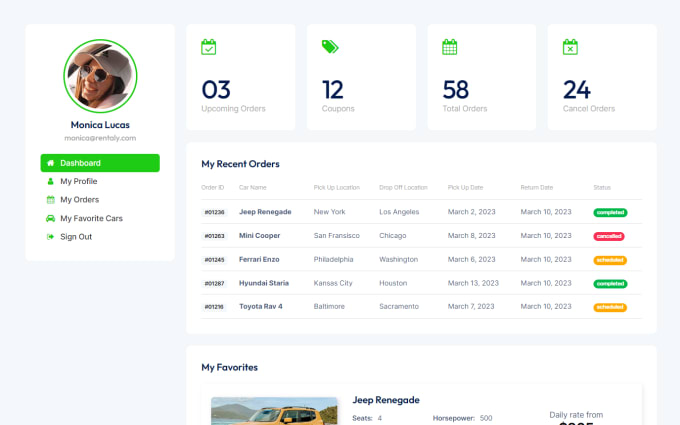The height and width of the screenshot is (425, 680).
Task: Click the Coupons tags icon
Action: [330, 46]
